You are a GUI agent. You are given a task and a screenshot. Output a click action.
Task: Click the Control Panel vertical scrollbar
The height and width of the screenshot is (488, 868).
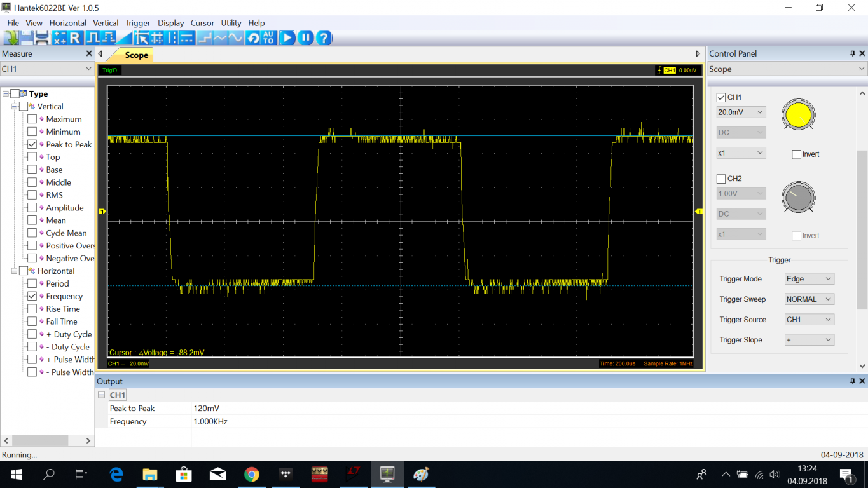[862, 229]
